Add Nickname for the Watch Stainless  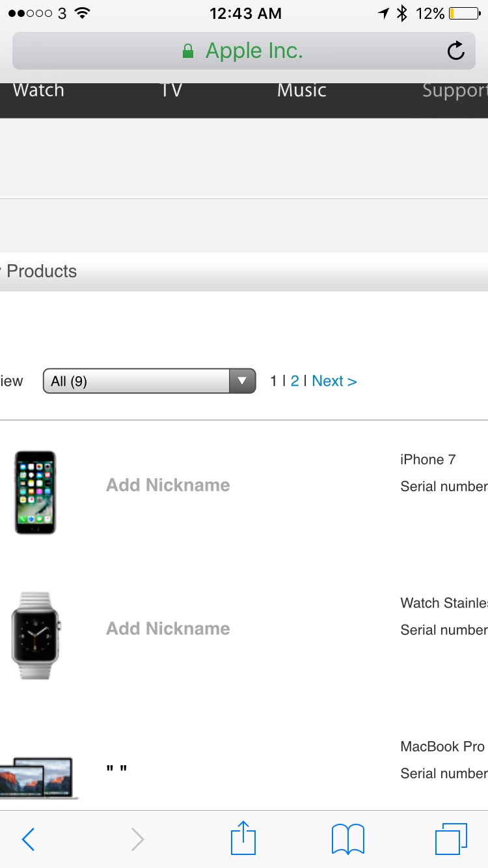tap(168, 629)
